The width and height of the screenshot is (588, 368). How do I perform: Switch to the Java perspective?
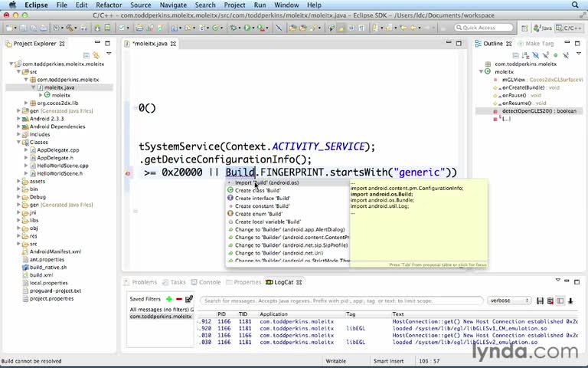(x=543, y=28)
